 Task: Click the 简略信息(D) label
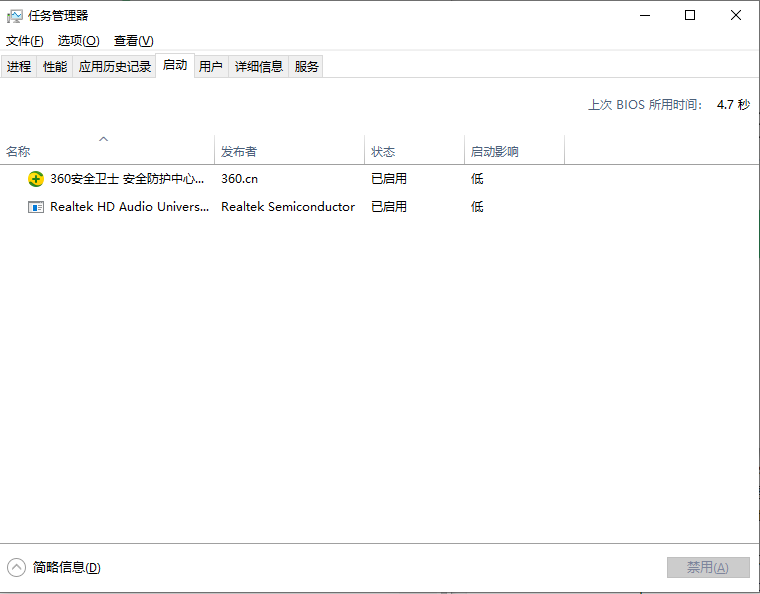66,567
